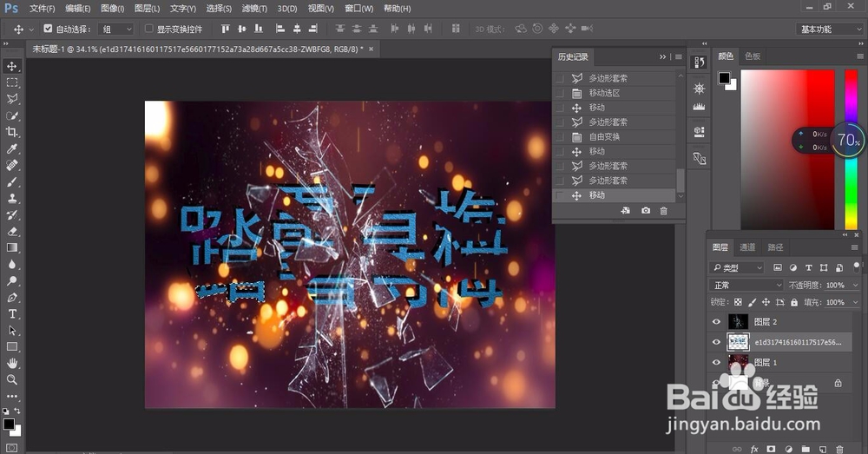Viewport: 868px width, 454px height.
Task: Open History panel options menu
Action: (678, 56)
